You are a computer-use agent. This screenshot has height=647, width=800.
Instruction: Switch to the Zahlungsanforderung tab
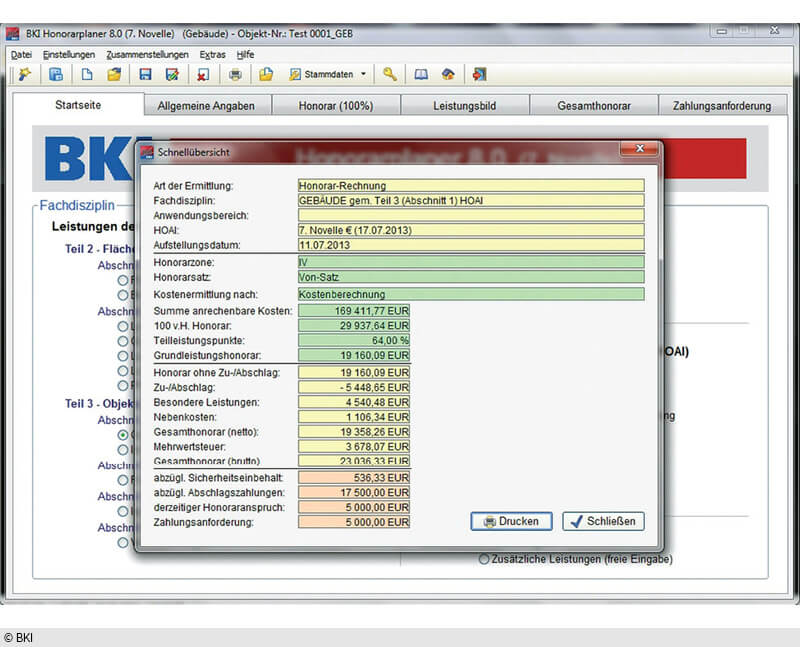point(722,106)
